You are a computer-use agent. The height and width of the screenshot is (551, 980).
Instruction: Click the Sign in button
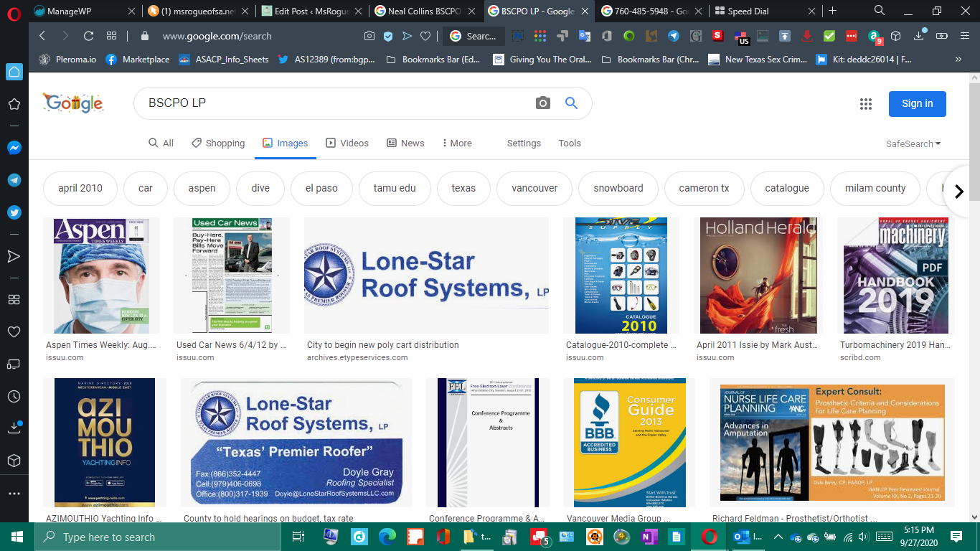[x=917, y=104]
